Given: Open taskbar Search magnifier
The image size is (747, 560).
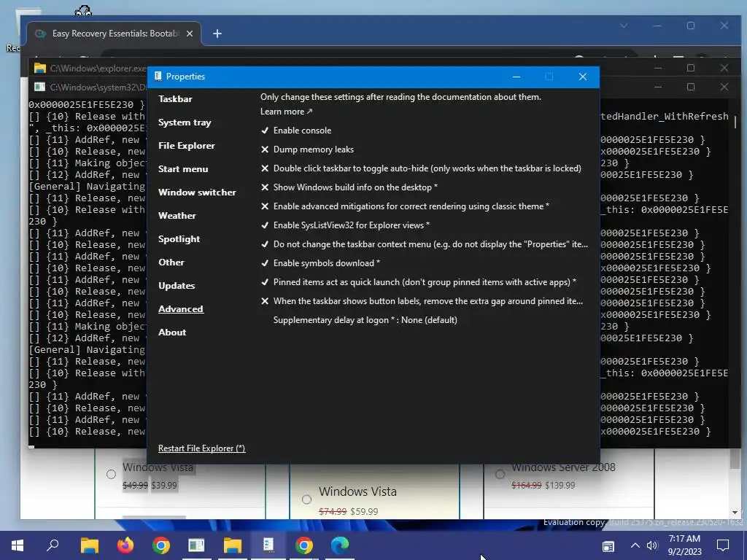Looking at the screenshot, I should click(53, 545).
